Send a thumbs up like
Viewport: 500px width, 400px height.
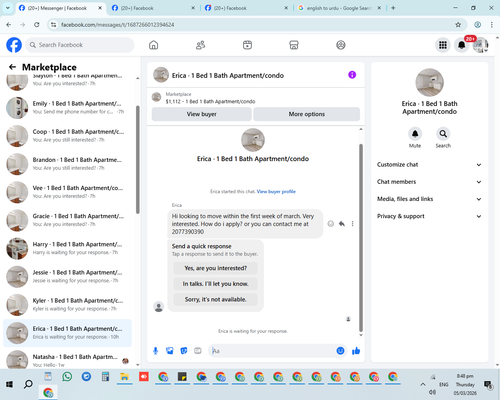[x=356, y=351]
